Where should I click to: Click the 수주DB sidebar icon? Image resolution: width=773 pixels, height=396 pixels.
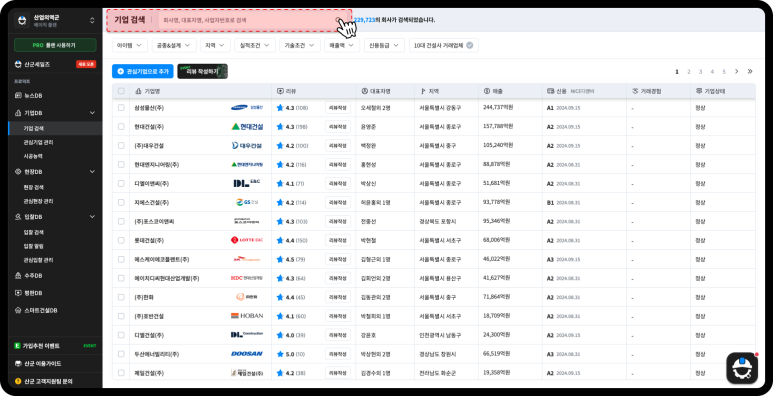(x=18, y=275)
